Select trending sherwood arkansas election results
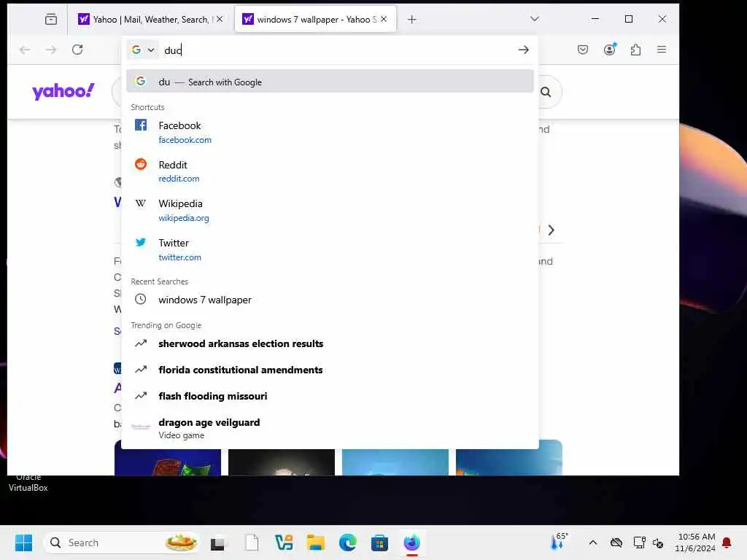Screen dimensions: 747x560 point(330,343)
